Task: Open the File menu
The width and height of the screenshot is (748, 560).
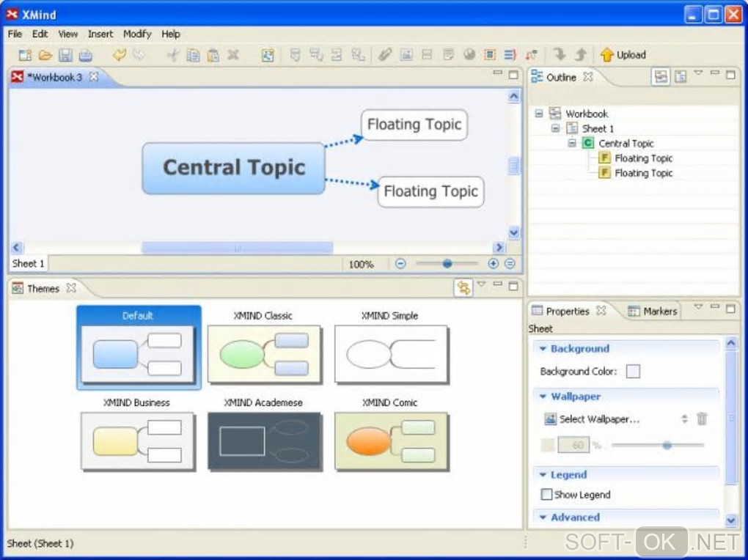Action: click(15, 34)
